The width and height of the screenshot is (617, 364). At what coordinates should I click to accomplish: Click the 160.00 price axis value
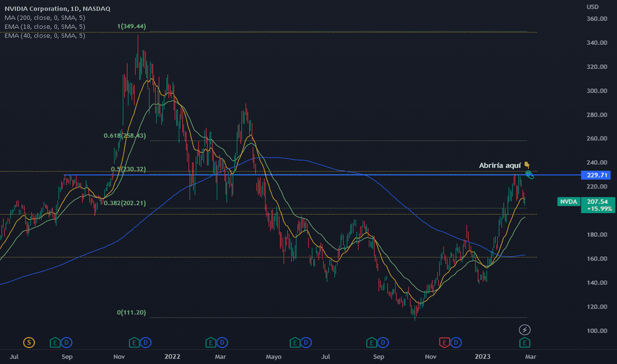[597, 259]
